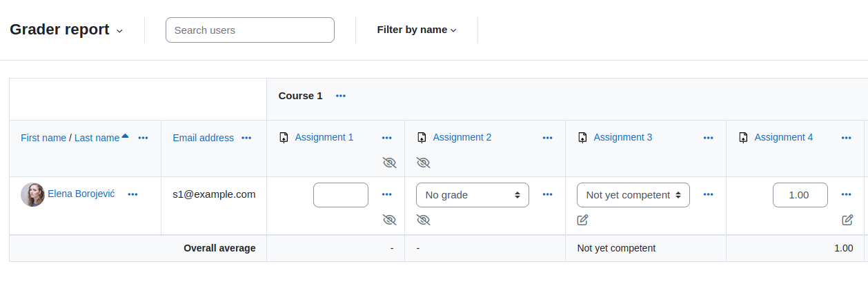Open the Assignment 2 link

tap(462, 137)
